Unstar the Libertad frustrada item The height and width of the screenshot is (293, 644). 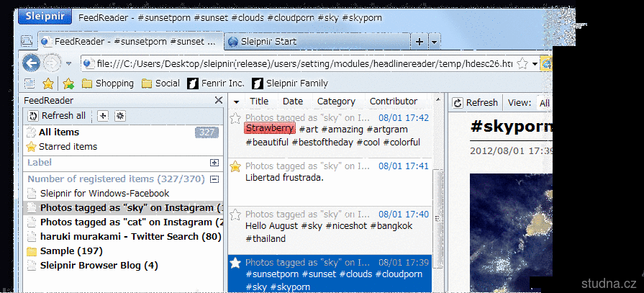pyautogui.click(x=235, y=166)
